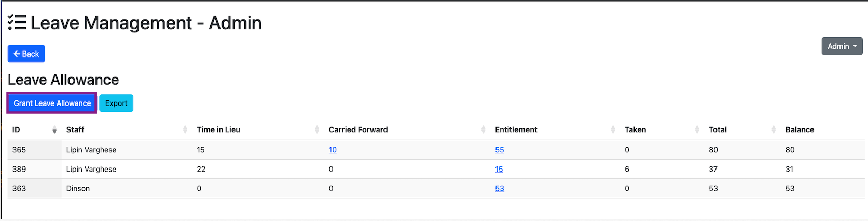
Task: Open entitlement link 55 for Lipin Varghese
Action: coord(499,150)
